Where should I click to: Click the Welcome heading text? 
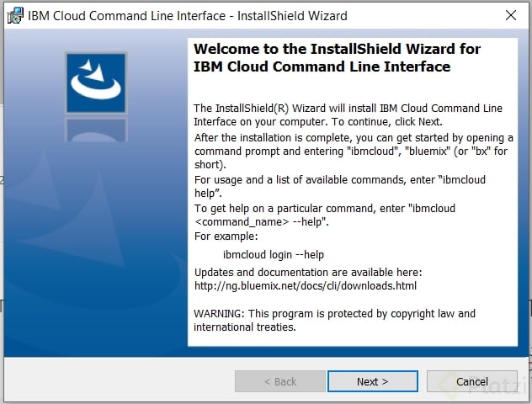coord(337,58)
